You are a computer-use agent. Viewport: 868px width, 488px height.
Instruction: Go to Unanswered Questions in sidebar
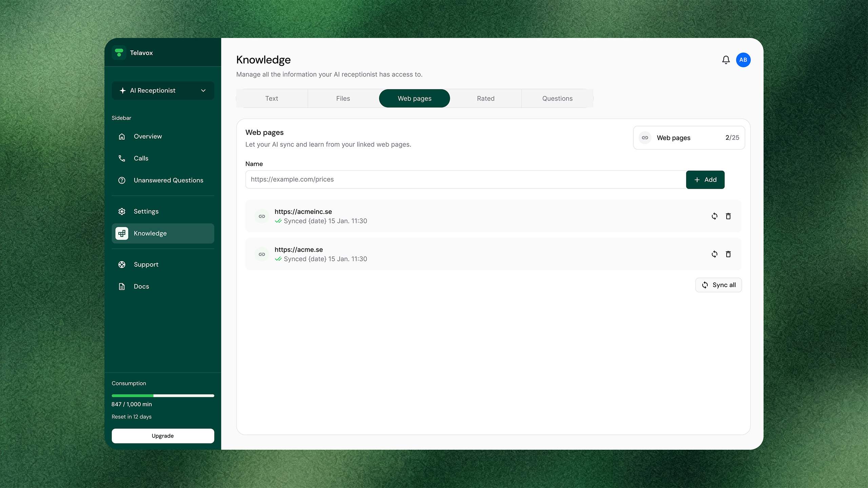(168, 180)
